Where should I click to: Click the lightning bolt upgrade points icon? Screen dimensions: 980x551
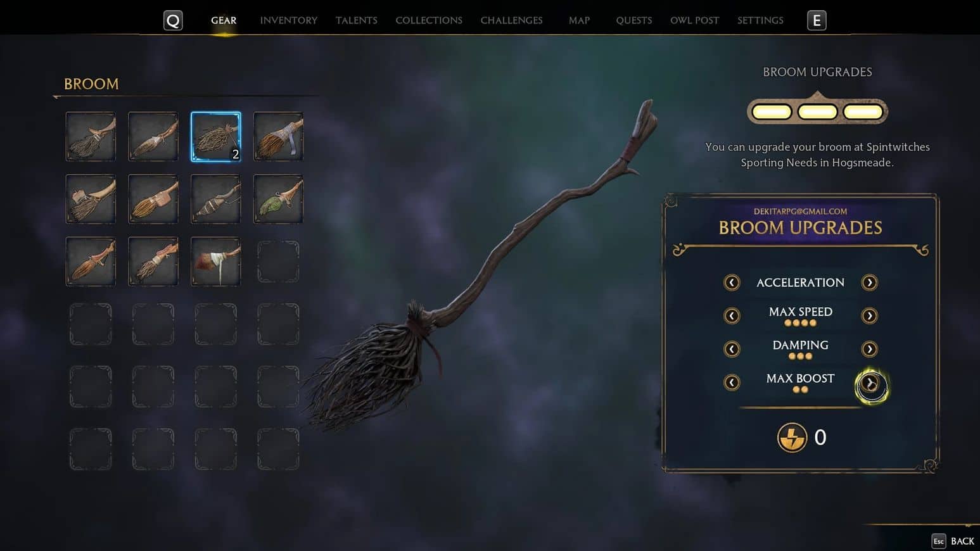tap(792, 437)
